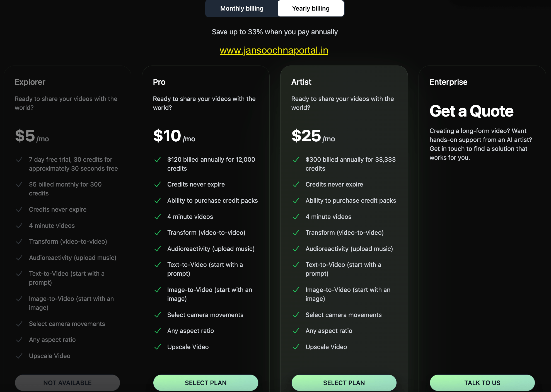Click Explorer 'Any aspect ratio' text
Screen dimensions: 551x392
[x=52, y=340]
